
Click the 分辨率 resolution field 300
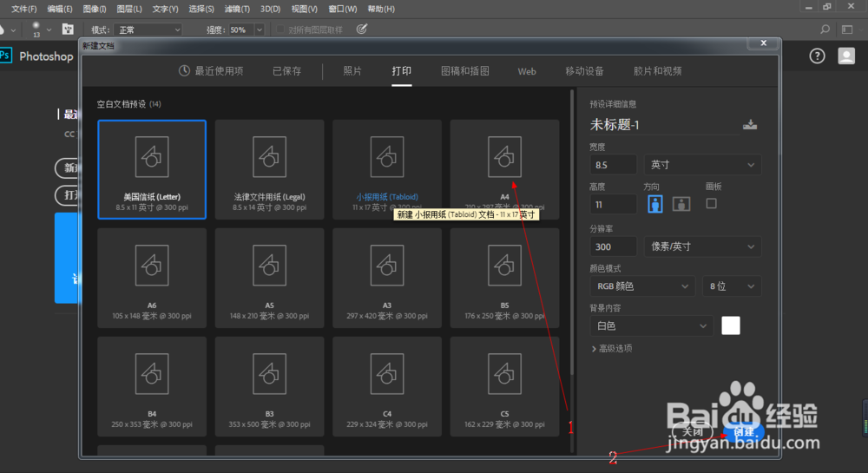(613, 246)
